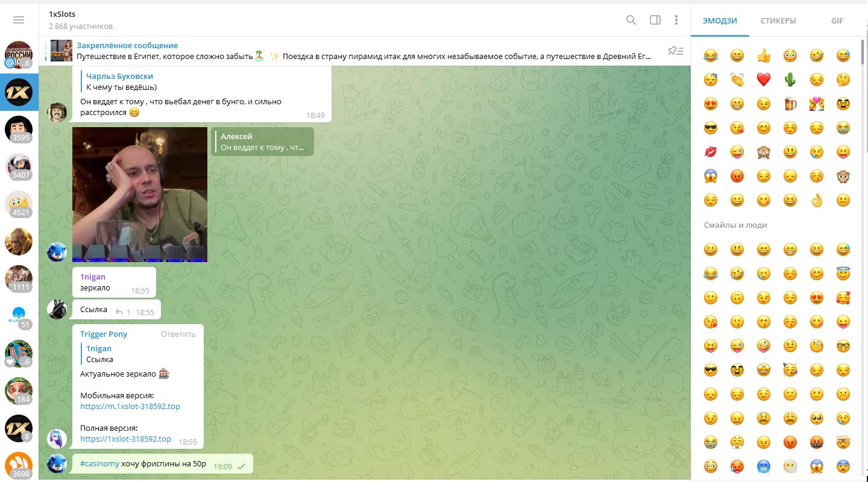
Task: Open the Sonic avatar beside the #casinomy message
Action: point(57,463)
